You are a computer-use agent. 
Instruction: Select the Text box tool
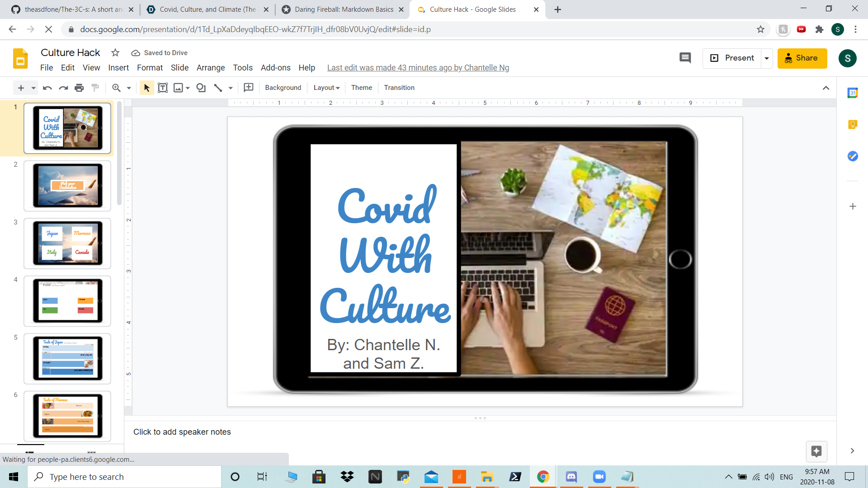[x=163, y=88]
